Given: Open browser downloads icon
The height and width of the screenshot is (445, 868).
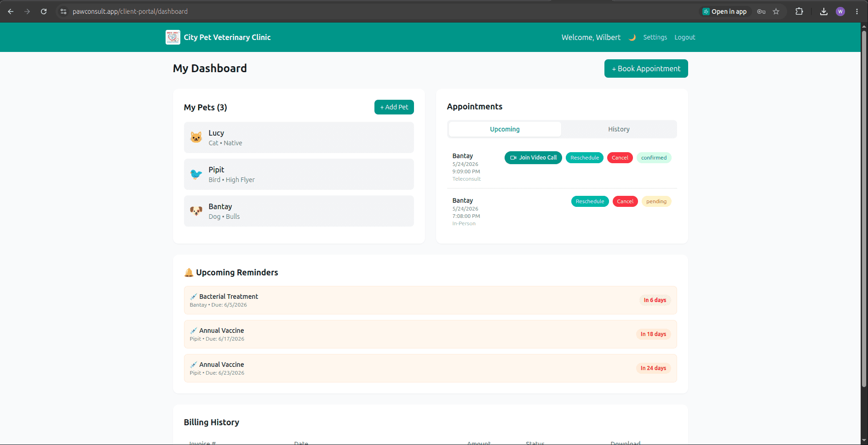Looking at the screenshot, I should coord(824,11).
